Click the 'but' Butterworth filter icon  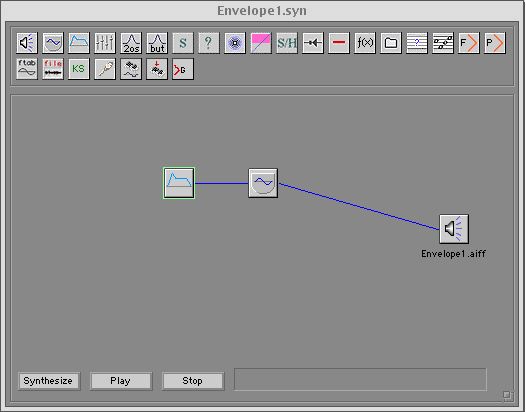tap(157, 43)
